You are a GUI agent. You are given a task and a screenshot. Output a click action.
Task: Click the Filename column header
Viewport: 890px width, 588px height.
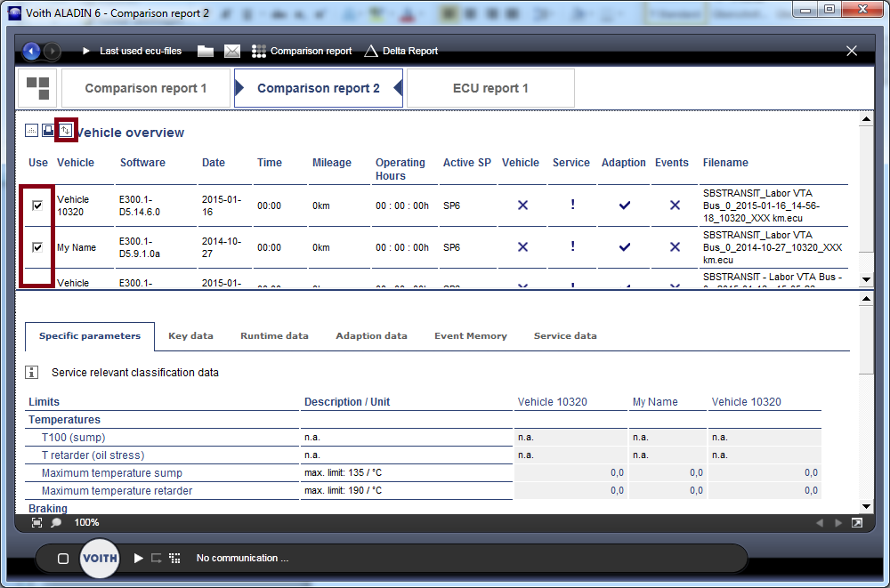pos(725,163)
